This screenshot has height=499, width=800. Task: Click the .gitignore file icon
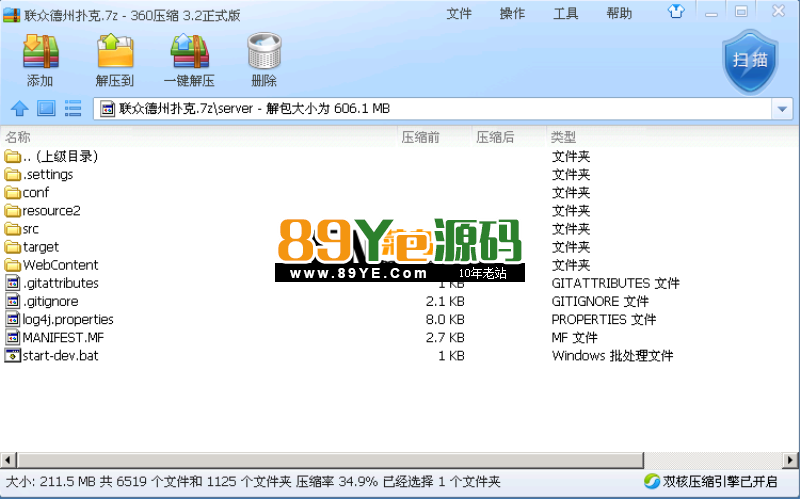[x=12, y=302]
